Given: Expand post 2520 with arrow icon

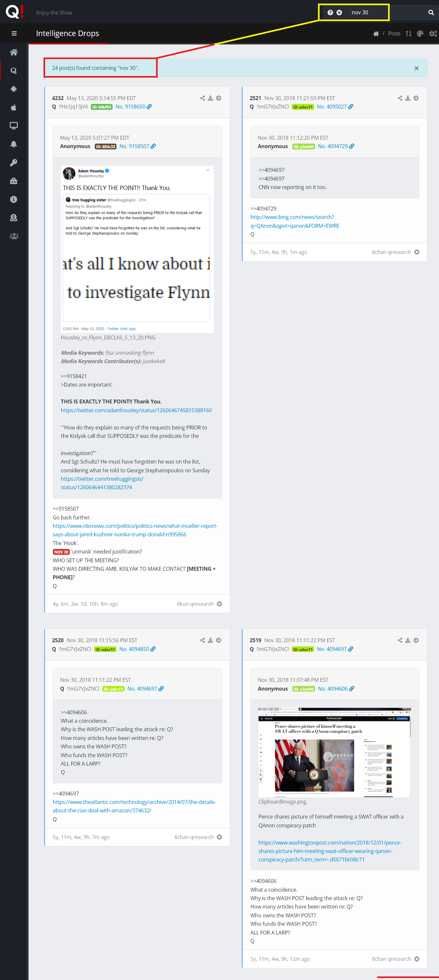Looking at the screenshot, I should click(219, 640).
